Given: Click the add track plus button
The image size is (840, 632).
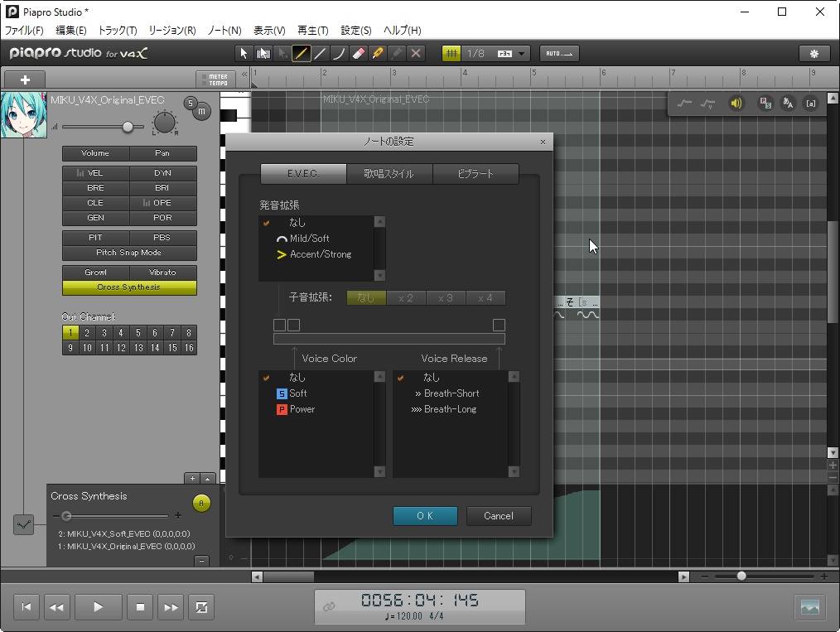Looking at the screenshot, I should point(25,80).
